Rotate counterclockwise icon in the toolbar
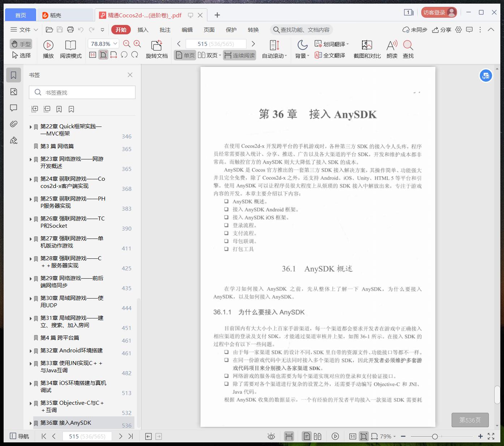The width and height of the screenshot is (504, 446). point(124,55)
